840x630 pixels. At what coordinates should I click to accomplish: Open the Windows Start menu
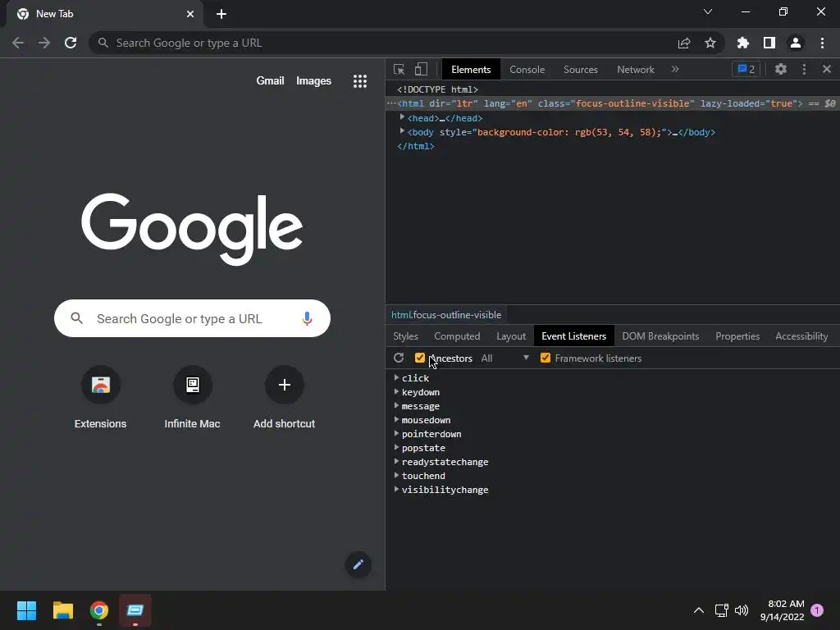[x=26, y=610]
